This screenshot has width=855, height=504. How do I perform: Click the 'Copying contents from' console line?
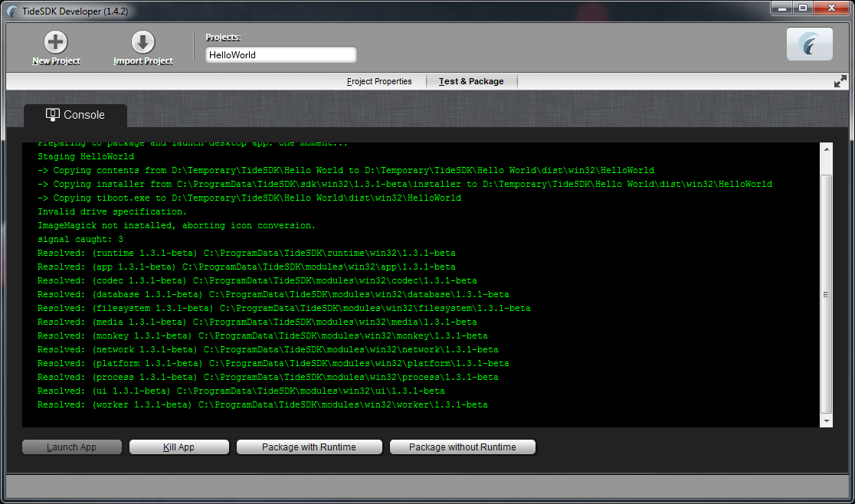tap(346, 171)
